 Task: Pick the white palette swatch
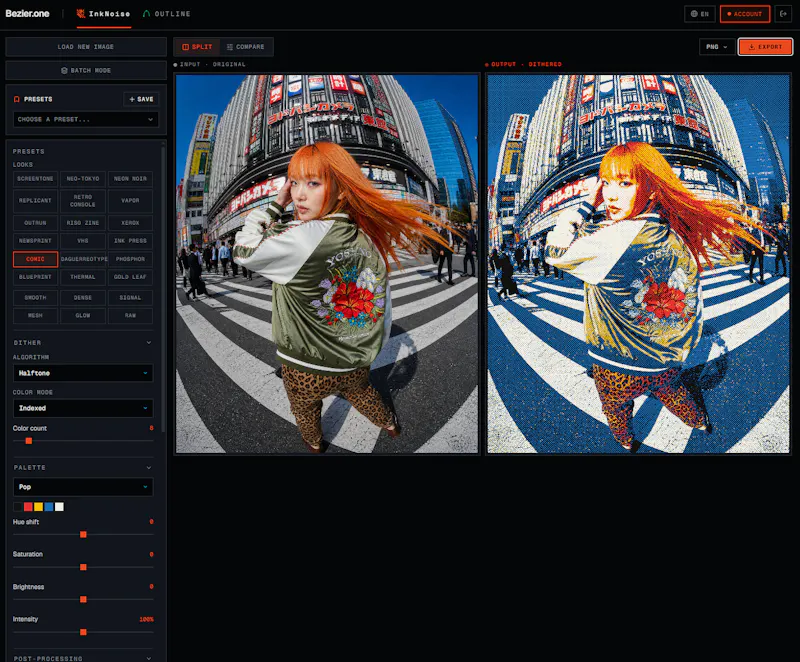[60, 506]
